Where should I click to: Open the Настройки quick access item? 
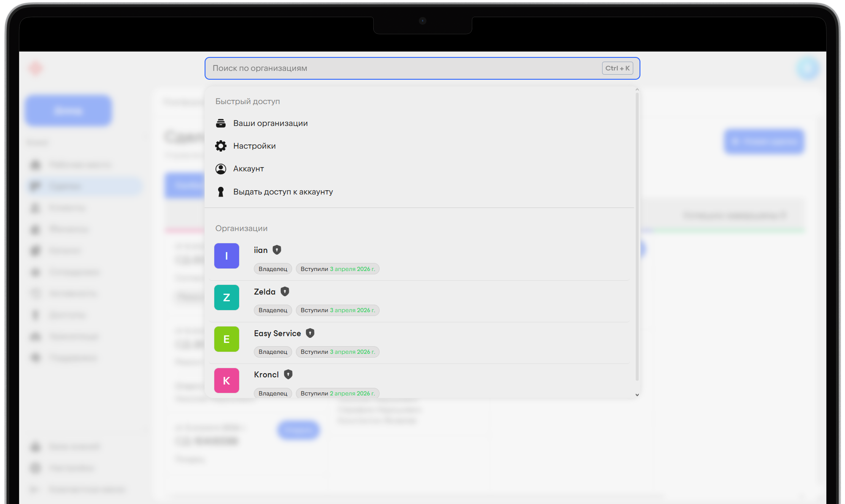coord(254,146)
